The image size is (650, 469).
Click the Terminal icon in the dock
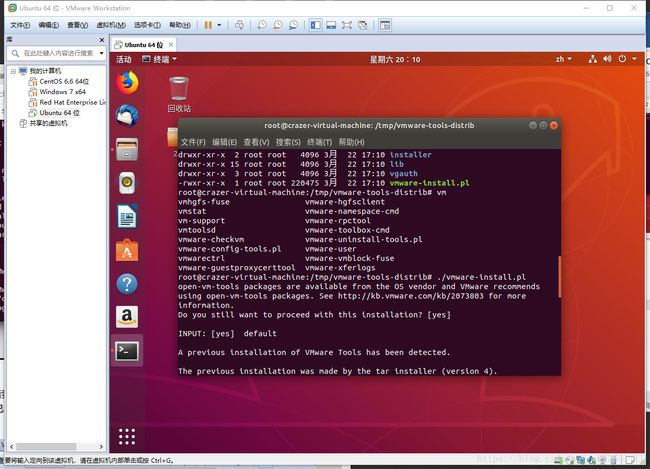pos(127,351)
